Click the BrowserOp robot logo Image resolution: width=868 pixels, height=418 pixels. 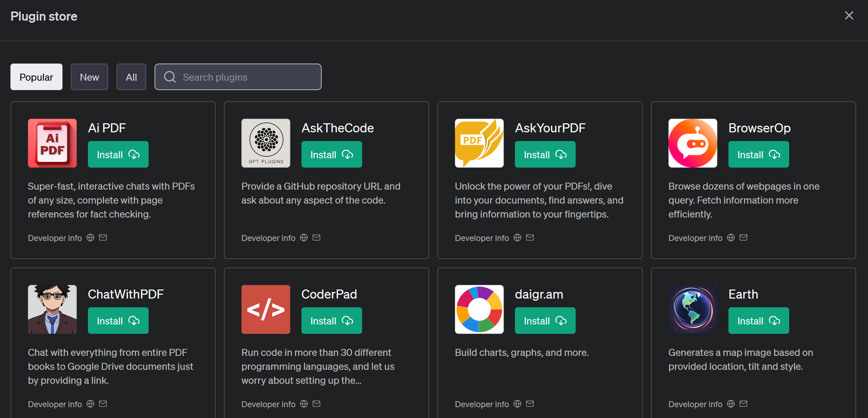pos(693,143)
